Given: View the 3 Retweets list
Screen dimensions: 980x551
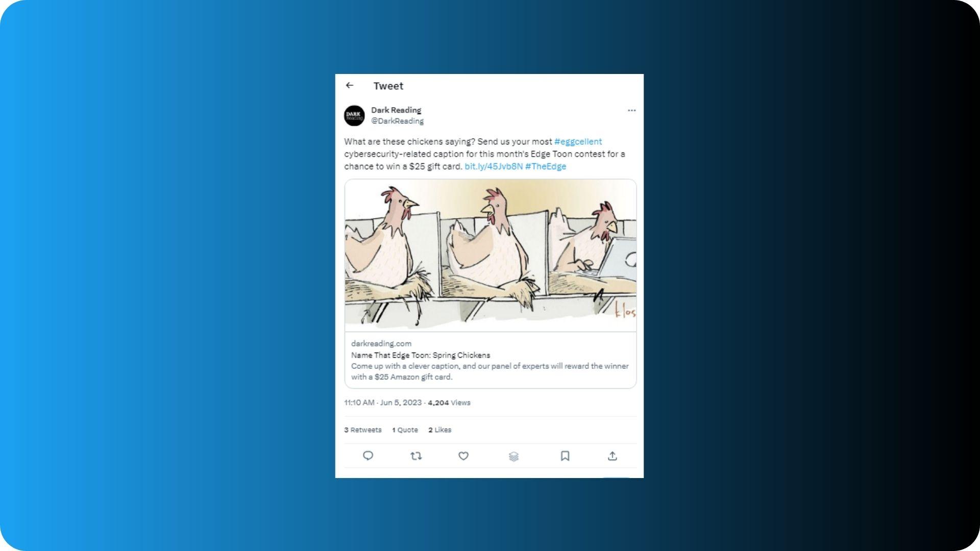Looking at the screenshot, I should pos(363,430).
